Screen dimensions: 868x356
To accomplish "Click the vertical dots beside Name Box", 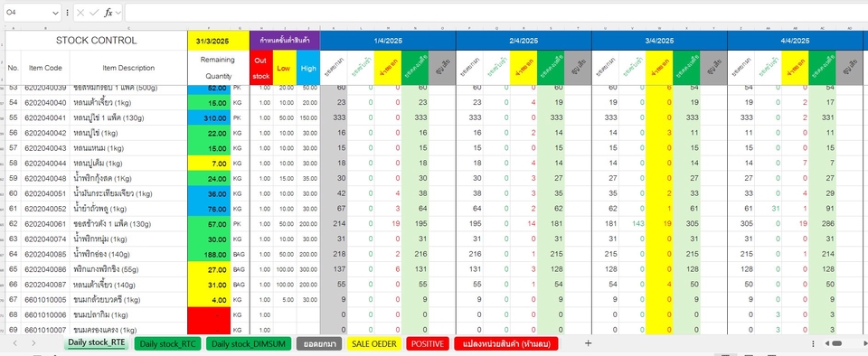I will (67, 12).
